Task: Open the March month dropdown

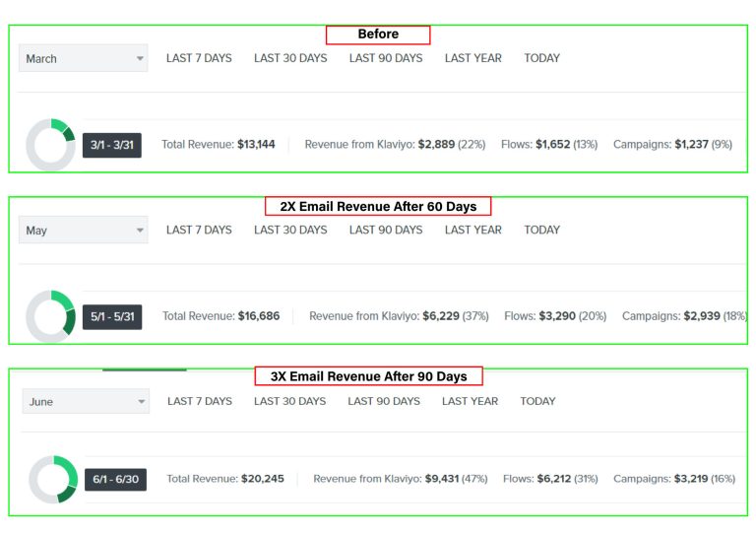Action: coord(83,59)
